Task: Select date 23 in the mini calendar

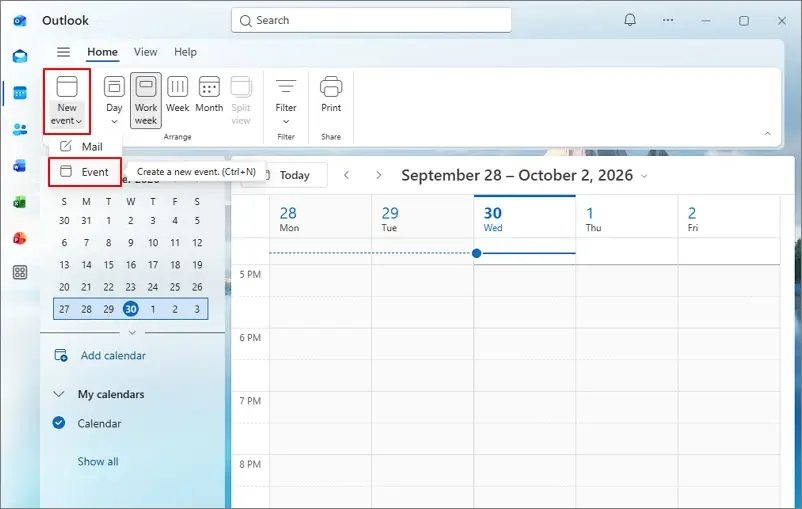Action: [x=130, y=287]
